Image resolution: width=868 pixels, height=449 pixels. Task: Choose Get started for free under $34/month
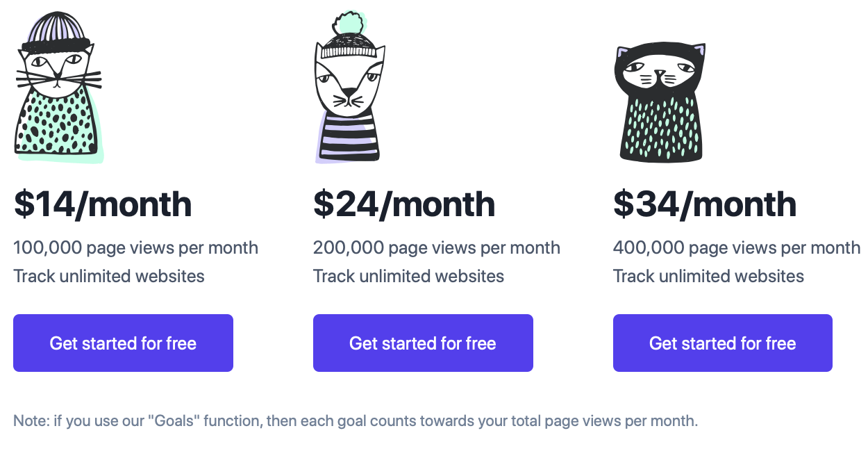click(722, 343)
